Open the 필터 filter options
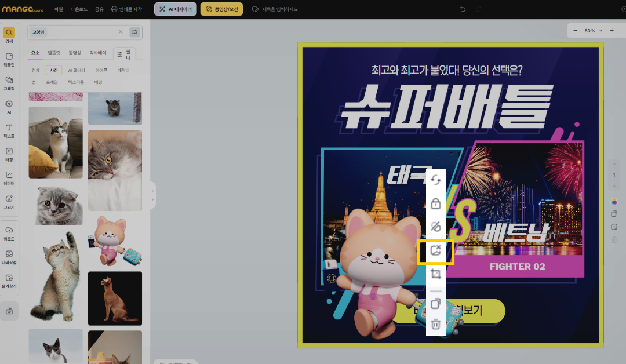The width and height of the screenshot is (626, 364). [x=125, y=54]
